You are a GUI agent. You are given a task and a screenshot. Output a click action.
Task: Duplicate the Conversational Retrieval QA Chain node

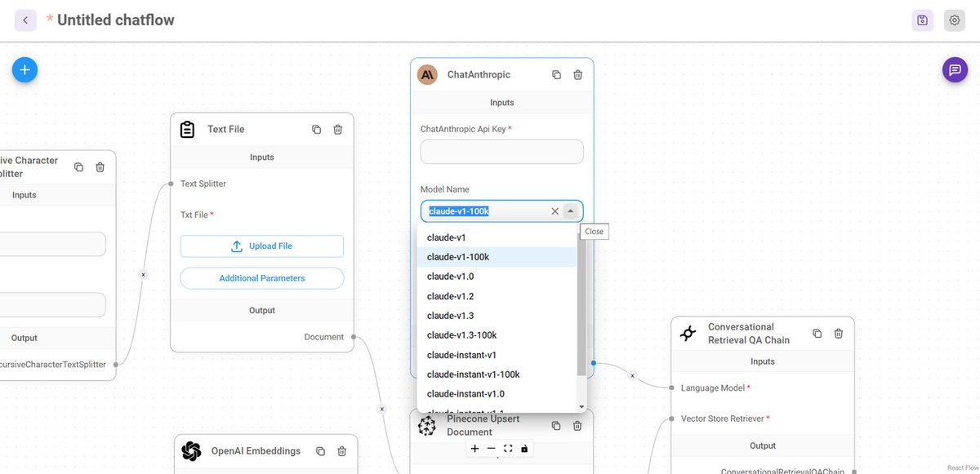pyautogui.click(x=817, y=334)
